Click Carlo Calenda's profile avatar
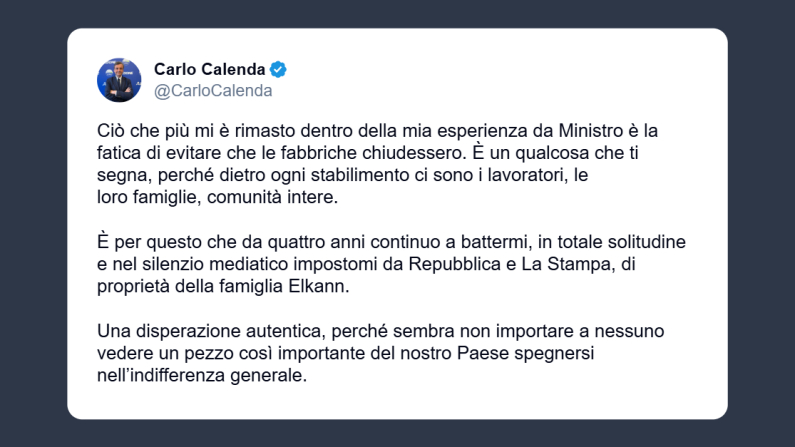This screenshot has height=447, width=795. (119, 80)
